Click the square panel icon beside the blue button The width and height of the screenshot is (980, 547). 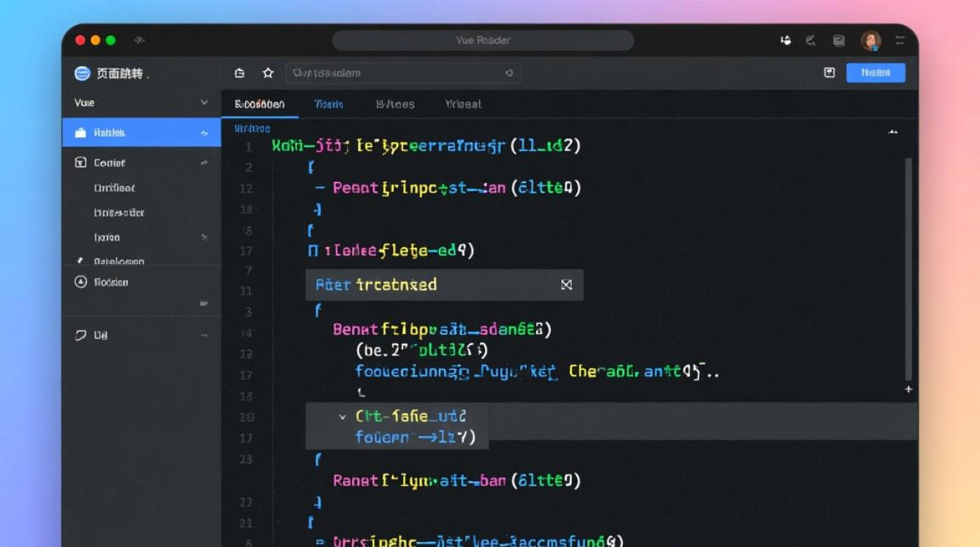pyautogui.click(x=829, y=72)
